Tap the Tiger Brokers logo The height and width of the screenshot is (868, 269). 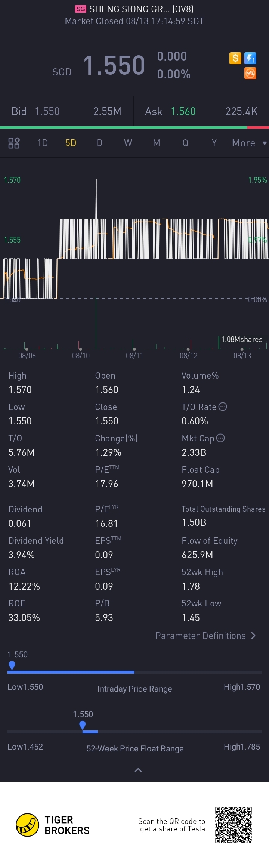pyautogui.click(x=27, y=825)
